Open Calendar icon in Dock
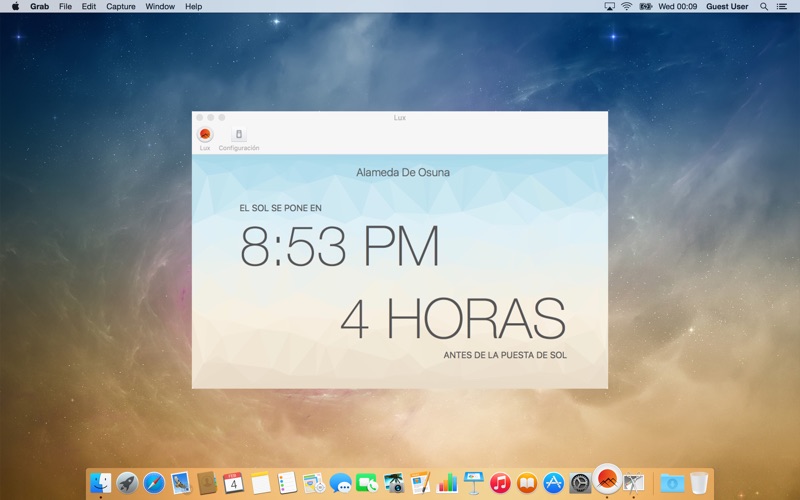The height and width of the screenshot is (500, 800). [x=234, y=482]
